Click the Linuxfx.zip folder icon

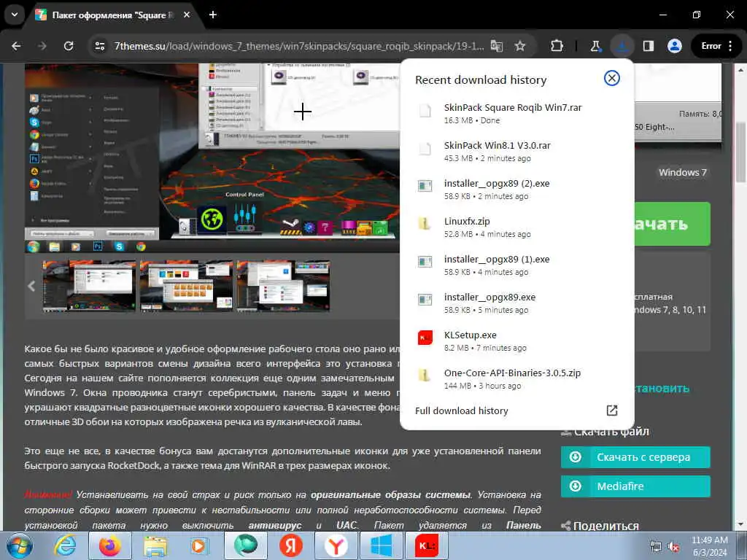[x=425, y=223]
